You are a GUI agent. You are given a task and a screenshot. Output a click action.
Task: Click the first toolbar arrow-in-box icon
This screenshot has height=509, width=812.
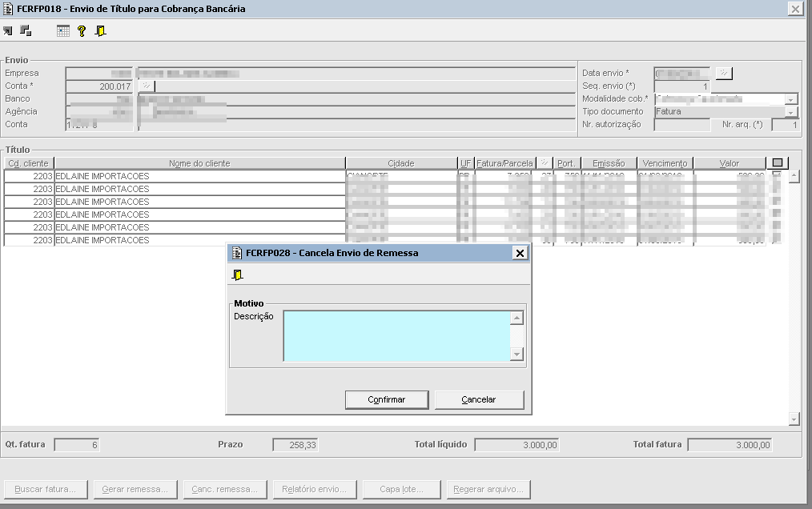tap(7, 31)
